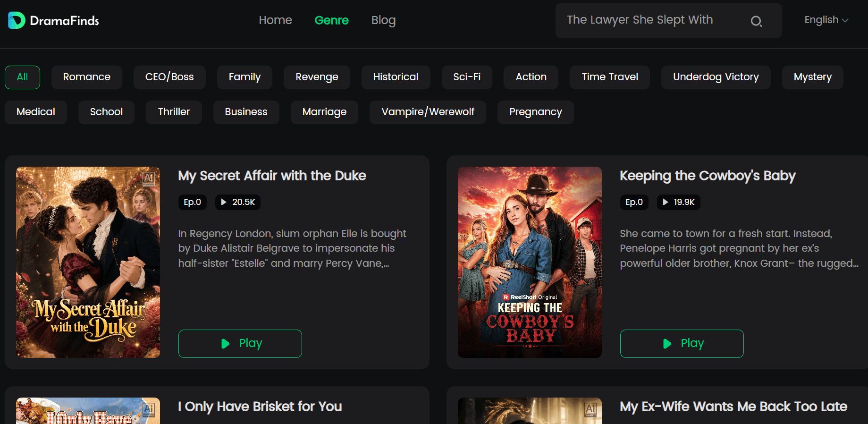
Task: Go to the Home menu item
Action: 275,20
